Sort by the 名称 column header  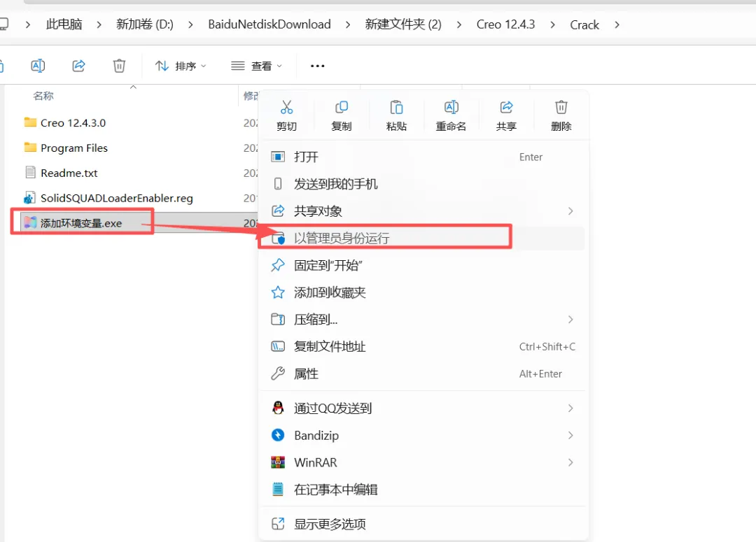[43, 96]
